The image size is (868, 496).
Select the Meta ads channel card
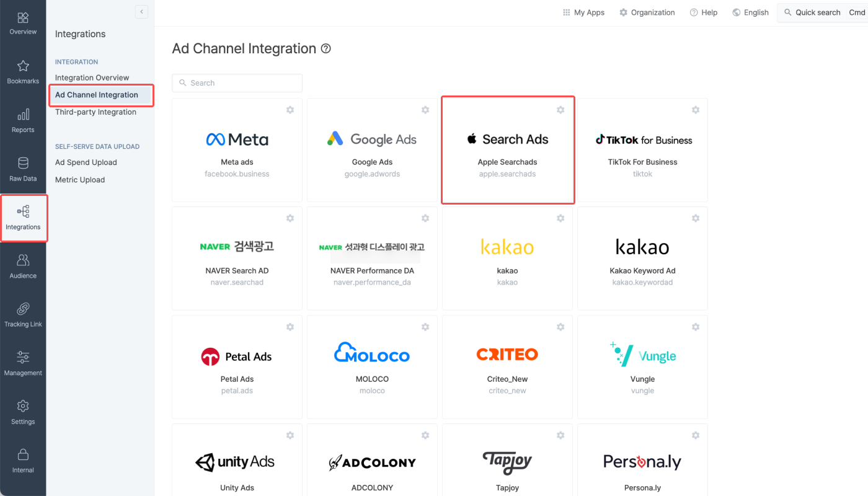pyautogui.click(x=237, y=150)
